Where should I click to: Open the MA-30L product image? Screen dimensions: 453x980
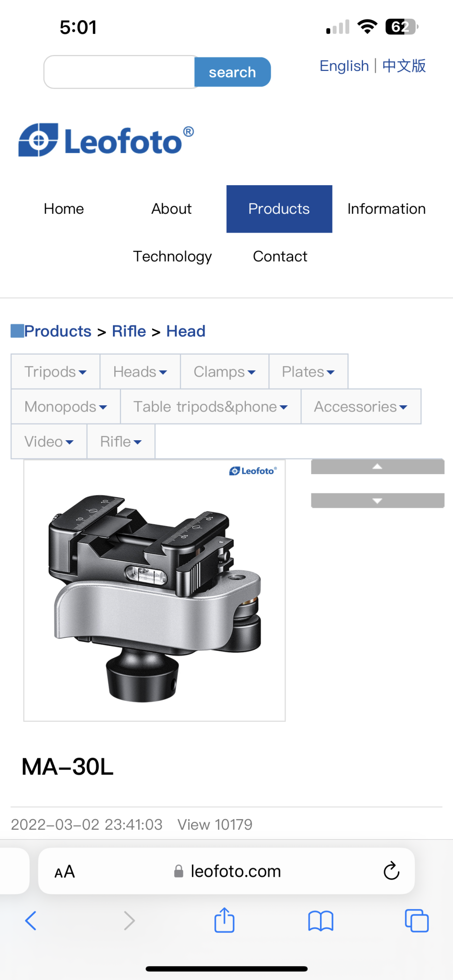tap(155, 590)
